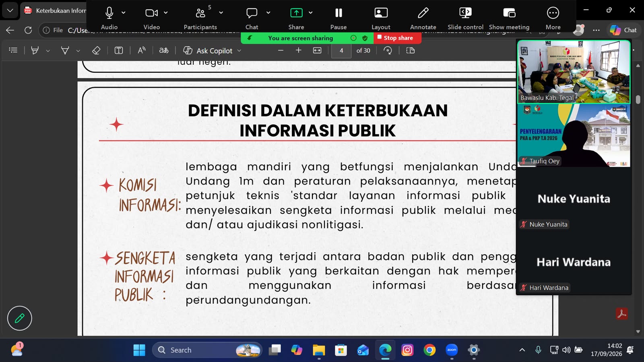Toggle the PDF page view layout

coord(411,50)
